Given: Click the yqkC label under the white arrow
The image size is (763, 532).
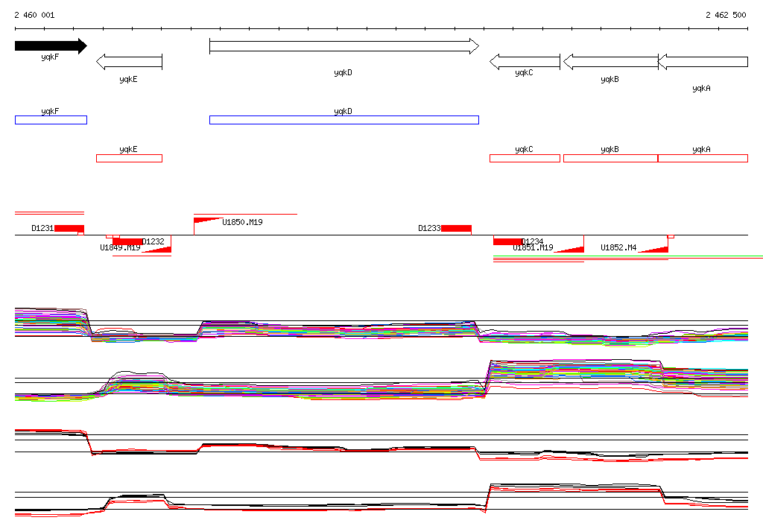Looking at the screenshot, I should point(524,73).
